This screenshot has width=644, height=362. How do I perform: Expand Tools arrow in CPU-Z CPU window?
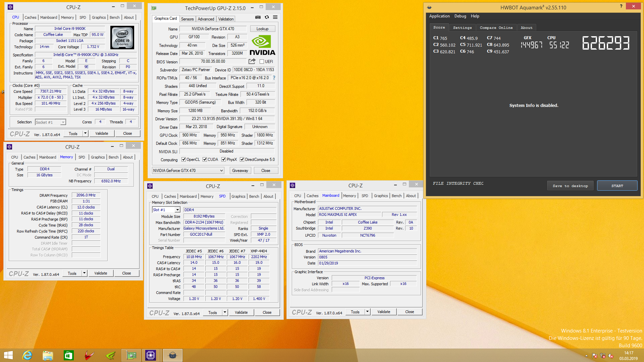pyautogui.click(x=85, y=133)
